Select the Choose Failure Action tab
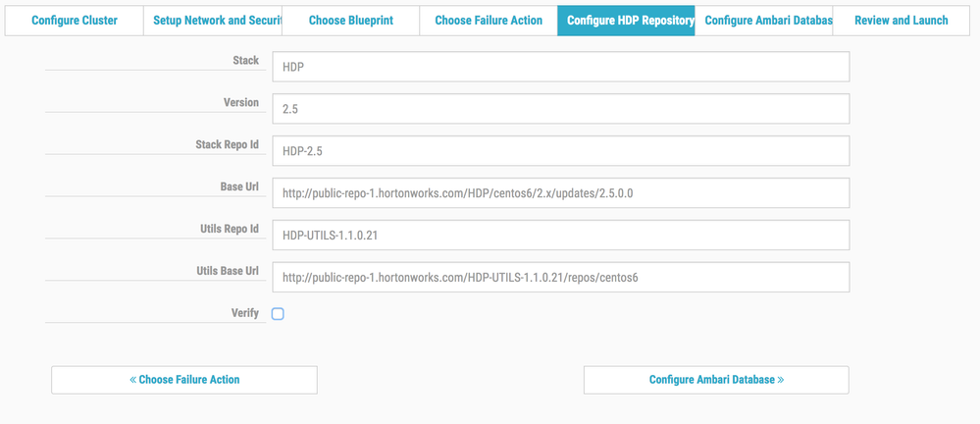This screenshot has width=980, height=424. tap(489, 21)
